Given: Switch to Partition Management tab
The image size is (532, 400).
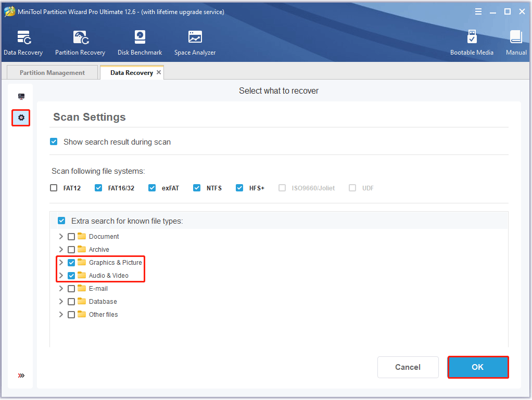Looking at the screenshot, I should pyautogui.click(x=52, y=72).
